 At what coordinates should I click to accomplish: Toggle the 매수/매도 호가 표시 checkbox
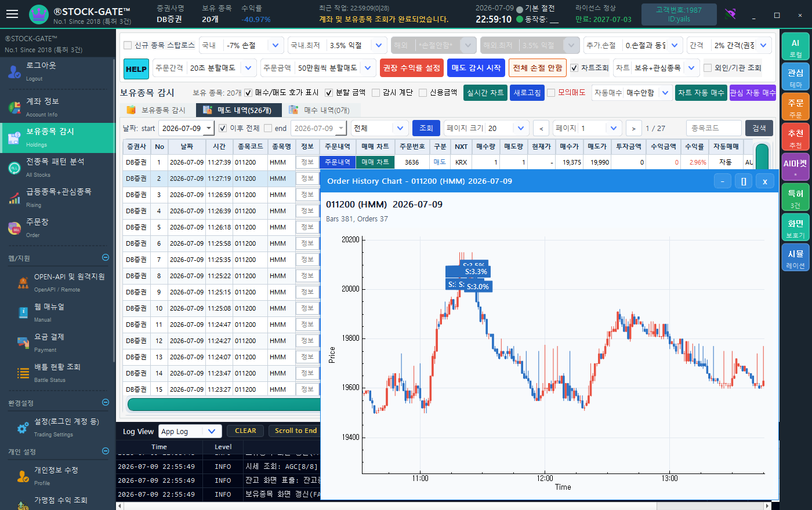pos(248,92)
